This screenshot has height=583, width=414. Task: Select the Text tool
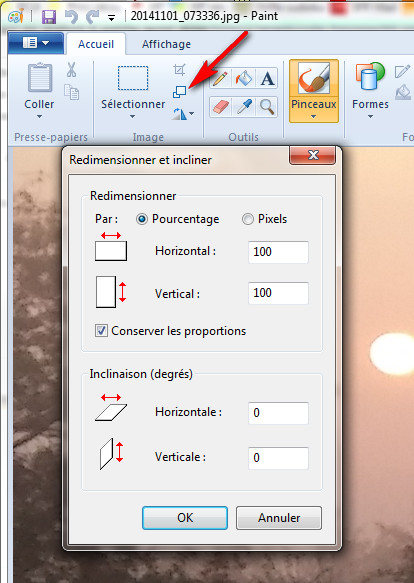[x=267, y=78]
